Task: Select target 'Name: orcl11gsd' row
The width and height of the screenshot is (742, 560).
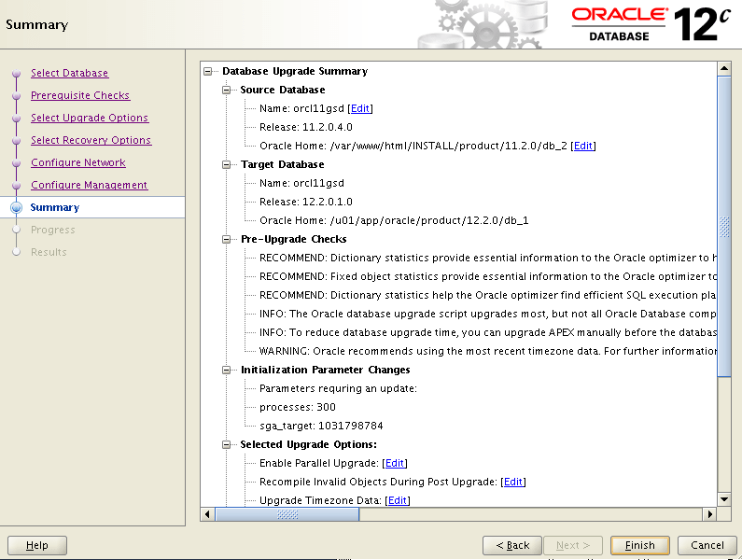Action: (x=301, y=183)
